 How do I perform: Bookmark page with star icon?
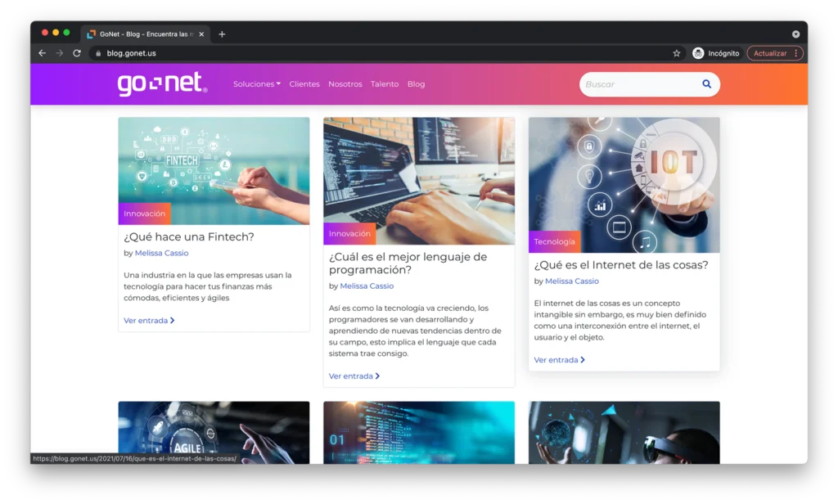coord(677,53)
